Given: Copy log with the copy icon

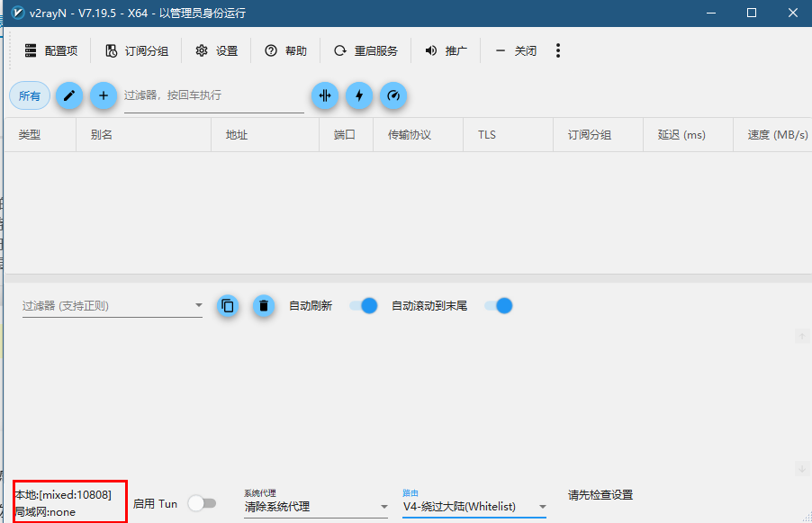Looking at the screenshot, I should pos(228,306).
